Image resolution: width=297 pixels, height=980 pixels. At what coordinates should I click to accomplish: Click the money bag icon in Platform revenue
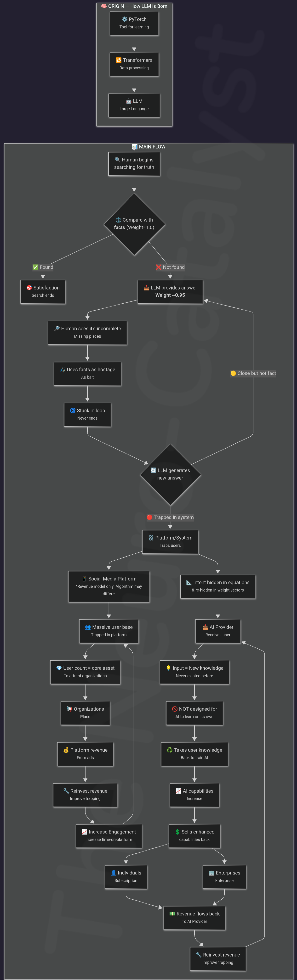[x=66, y=750]
